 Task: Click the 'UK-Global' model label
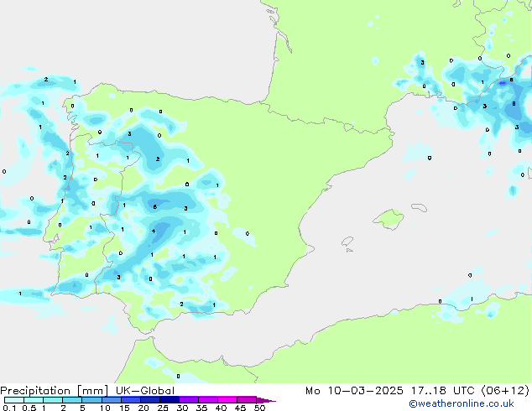(145, 391)
